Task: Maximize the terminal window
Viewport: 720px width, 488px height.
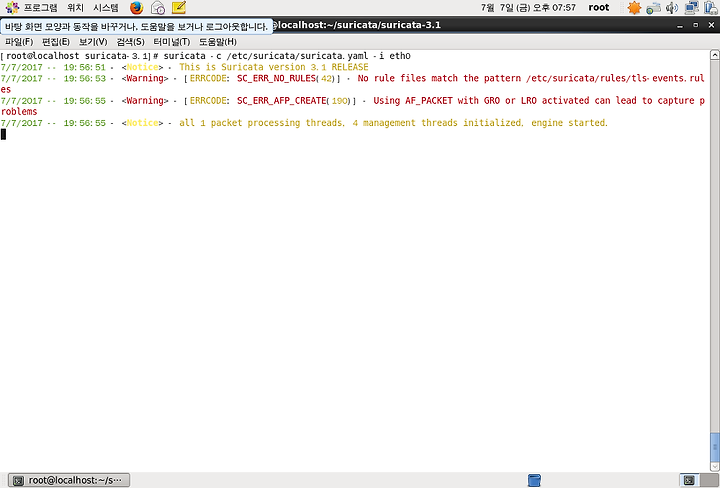Action: tap(696, 25)
